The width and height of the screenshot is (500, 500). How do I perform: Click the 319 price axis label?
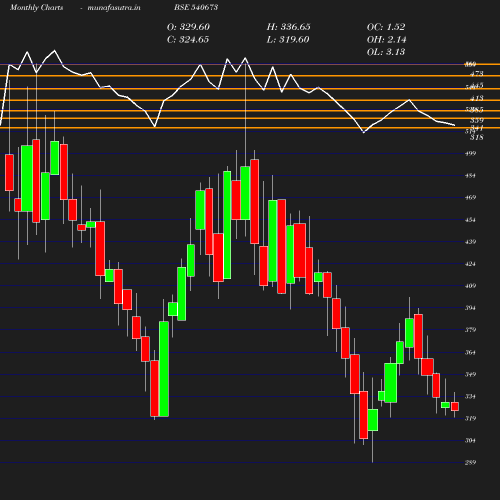point(470,419)
